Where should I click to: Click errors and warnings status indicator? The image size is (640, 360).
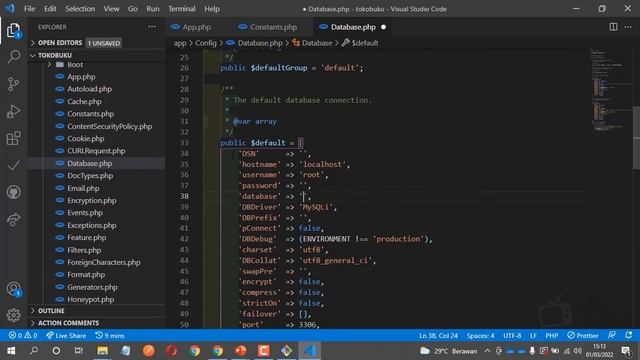coord(23,336)
